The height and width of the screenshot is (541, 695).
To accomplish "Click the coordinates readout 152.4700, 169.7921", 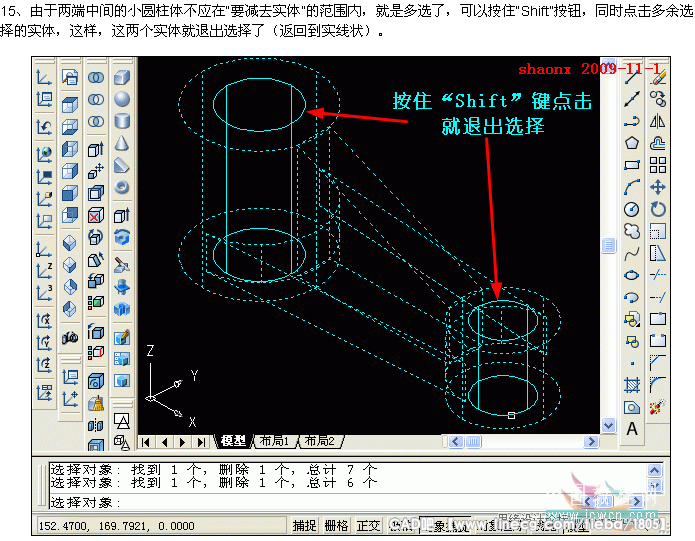I will [x=117, y=526].
